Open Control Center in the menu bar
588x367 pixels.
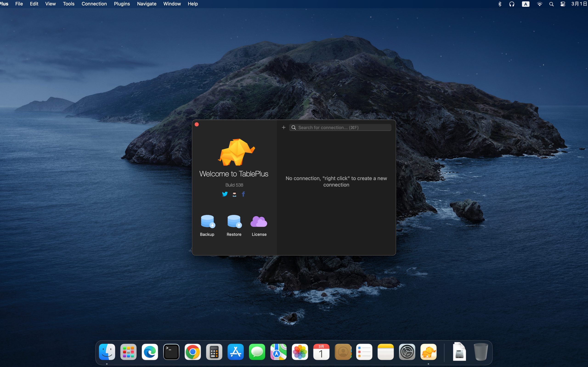563,4
